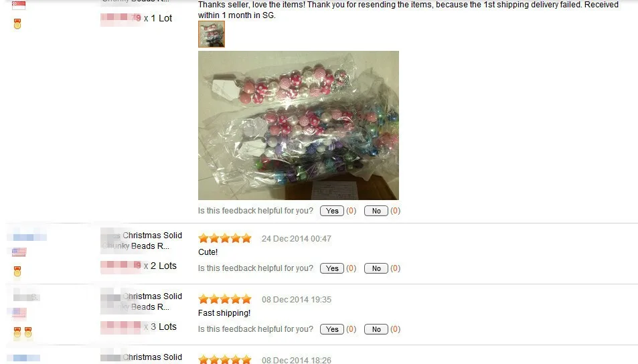
Task: Open the Christmas Solid Chunky Beads link, 2 Lots
Action: pos(142,241)
